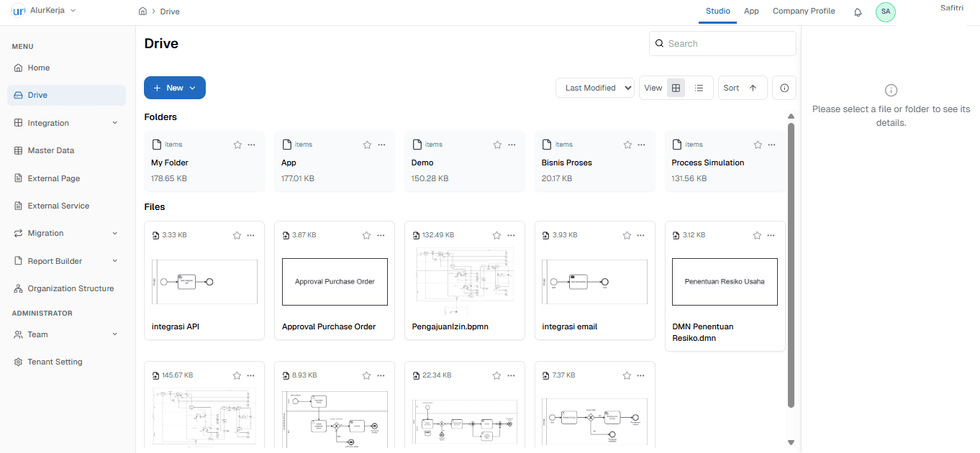Star the Approval Purchase Order file
This screenshot has height=453, width=980.
pyautogui.click(x=366, y=235)
